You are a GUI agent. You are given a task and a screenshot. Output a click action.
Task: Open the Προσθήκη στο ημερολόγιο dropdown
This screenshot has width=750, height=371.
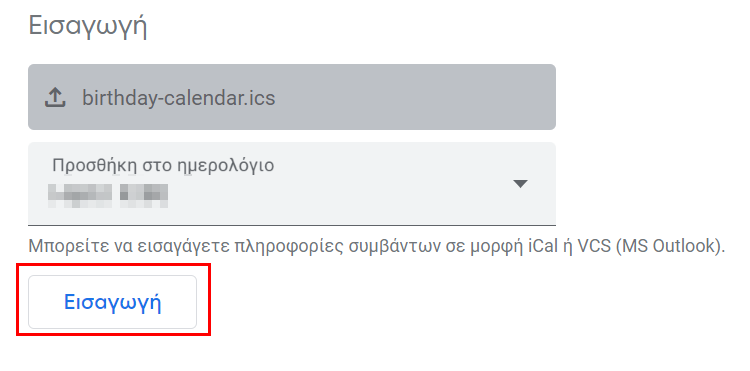click(x=292, y=184)
